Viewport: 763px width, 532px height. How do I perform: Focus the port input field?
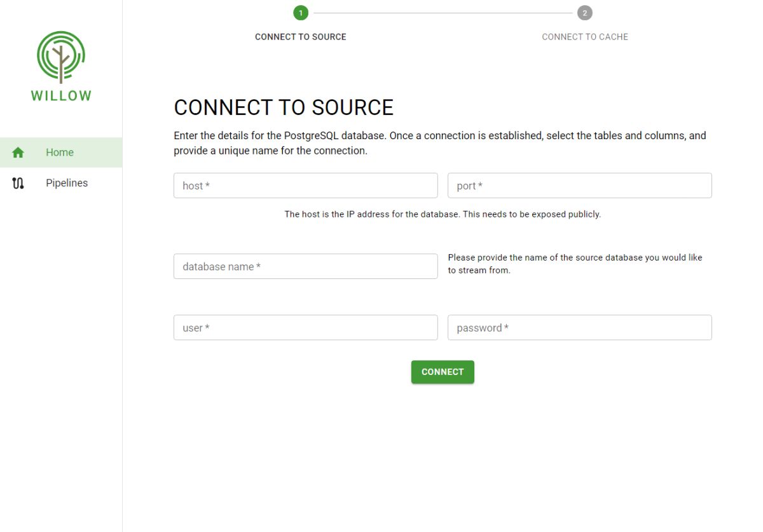point(580,186)
